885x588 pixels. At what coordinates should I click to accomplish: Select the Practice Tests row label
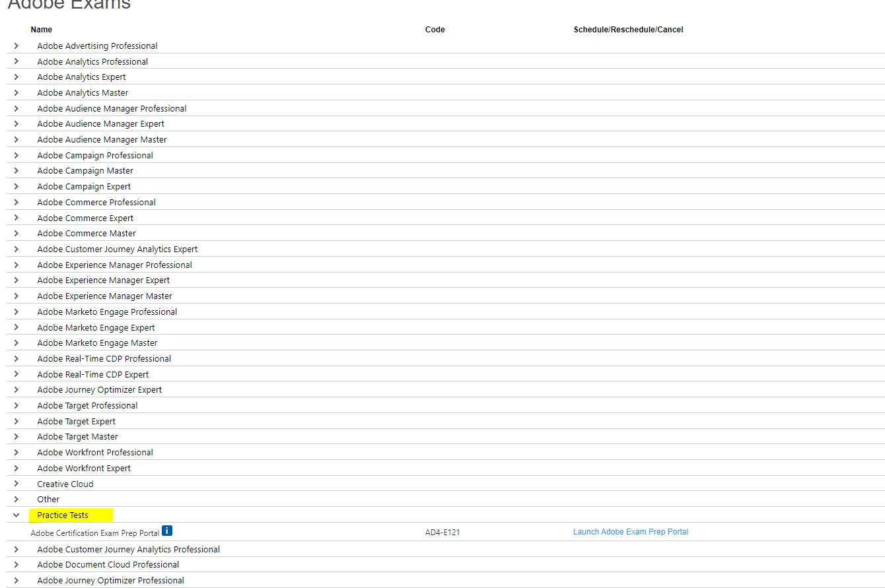(63, 515)
